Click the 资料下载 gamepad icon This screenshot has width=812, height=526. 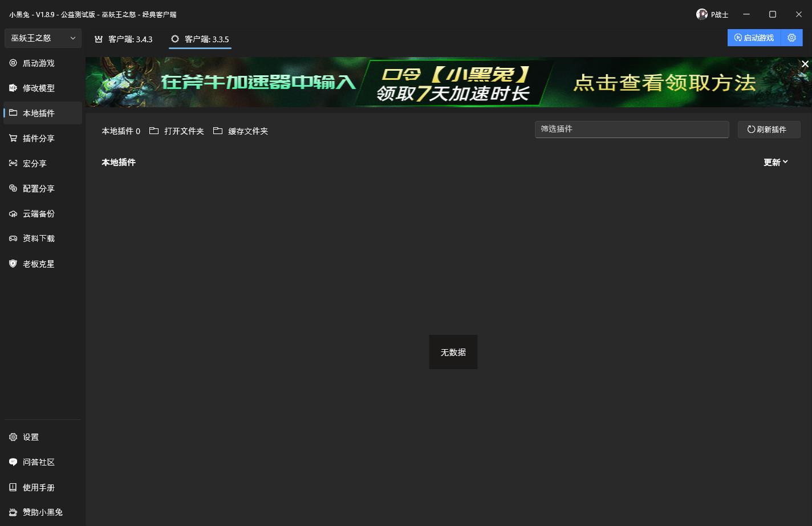tap(13, 239)
